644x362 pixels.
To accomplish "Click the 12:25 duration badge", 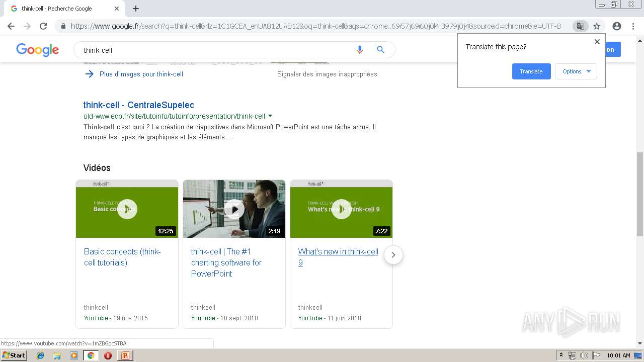I will point(166,231).
